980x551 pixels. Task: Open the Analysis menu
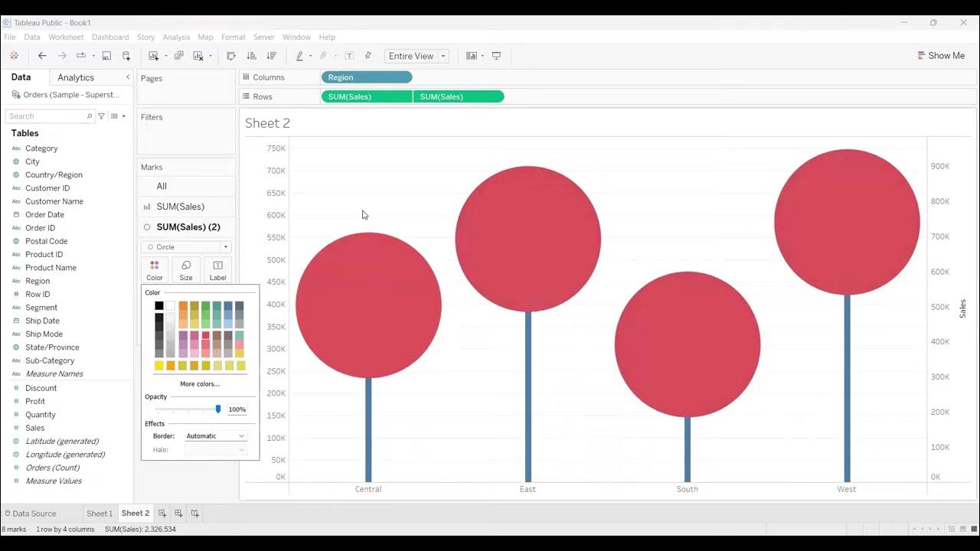176,37
